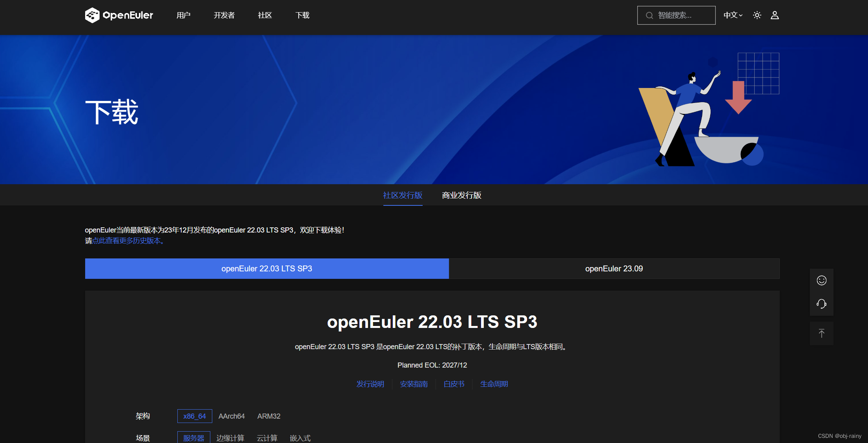This screenshot has height=443, width=868.
Task: Switch to the openEuler 23.09 version
Action: tap(613, 269)
